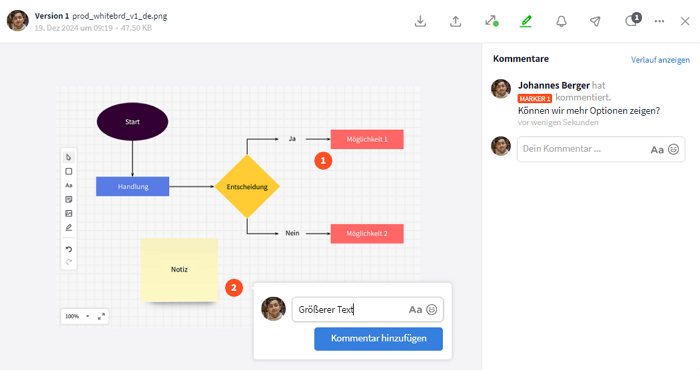700x370 pixels.
Task: Select orange marker 1 on the image
Action: [x=323, y=161]
